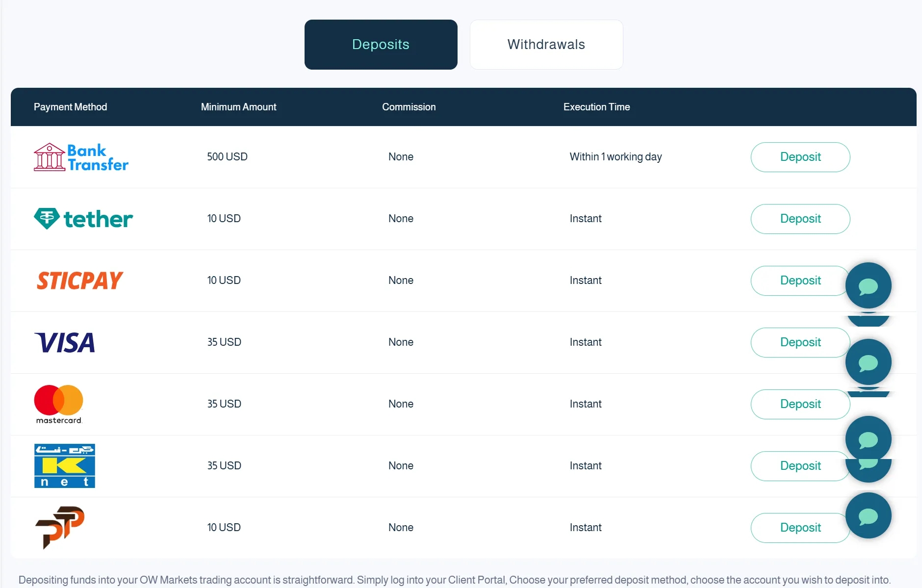This screenshot has width=922, height=588.
Task: Click the Commission column header
Action: [x=409, y=107]
